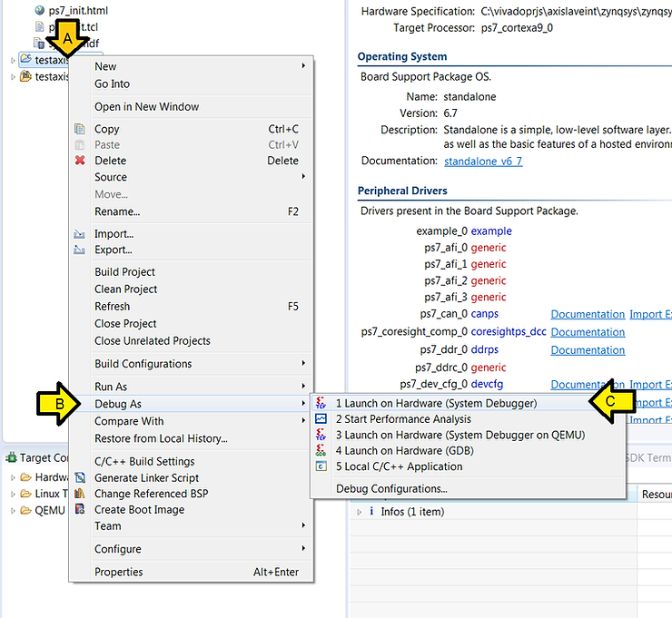This screenshot has width=672, height=618.
Task: Open the Build Configurations submenu
Action: pyautogui.click(x=191, y=364)
